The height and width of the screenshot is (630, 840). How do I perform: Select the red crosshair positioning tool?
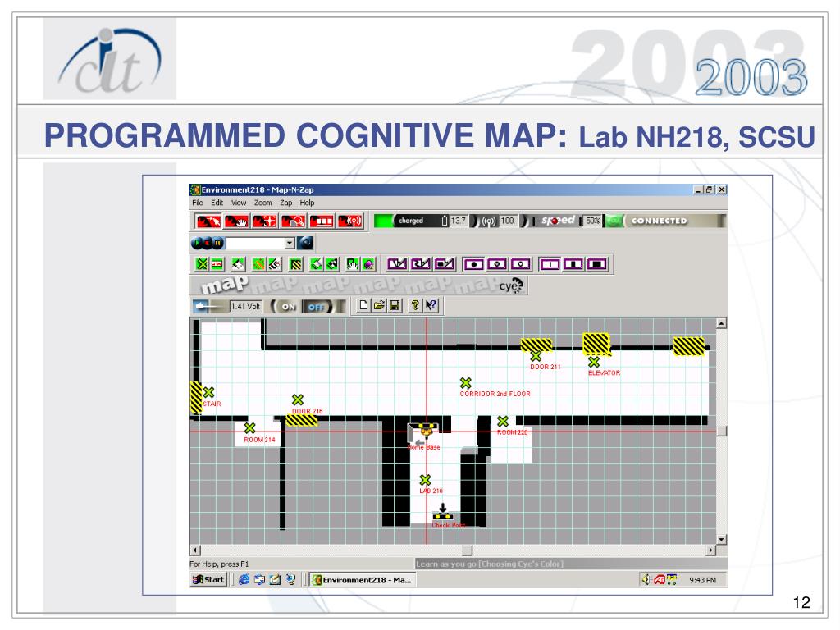[x=265, y=221]
